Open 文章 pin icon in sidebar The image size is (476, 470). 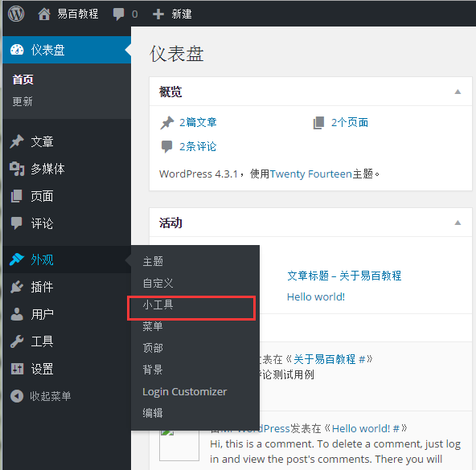17,141
